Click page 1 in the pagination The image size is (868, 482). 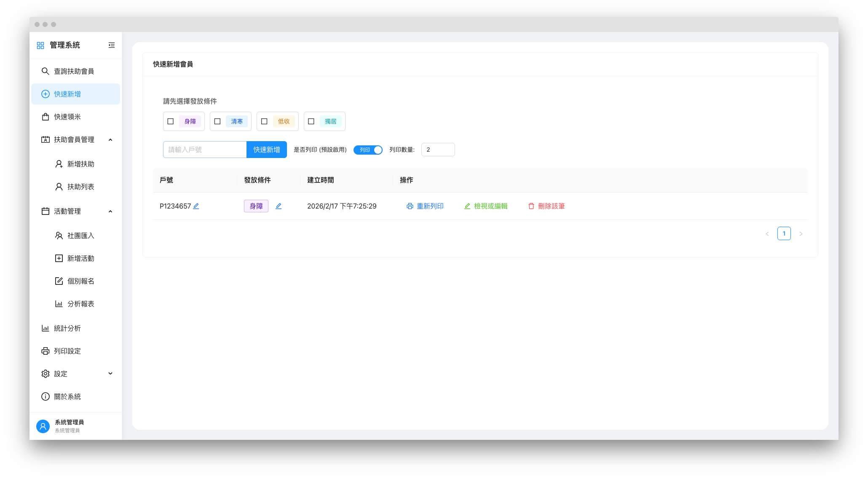(784, 233)
